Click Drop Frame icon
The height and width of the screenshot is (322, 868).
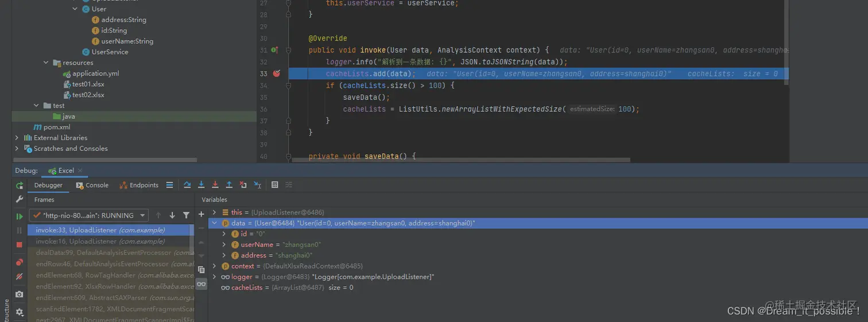tap(243, 185)
